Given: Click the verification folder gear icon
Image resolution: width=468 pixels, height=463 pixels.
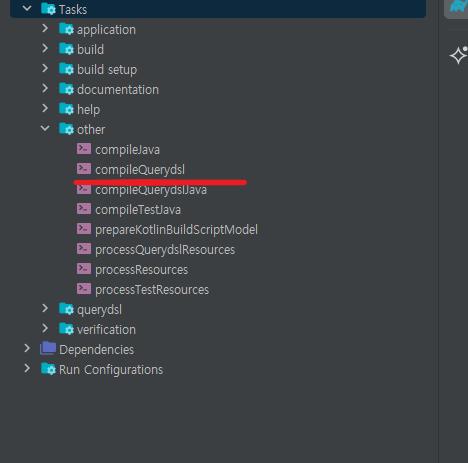Looking at the screenshot, I should (66, 329).
